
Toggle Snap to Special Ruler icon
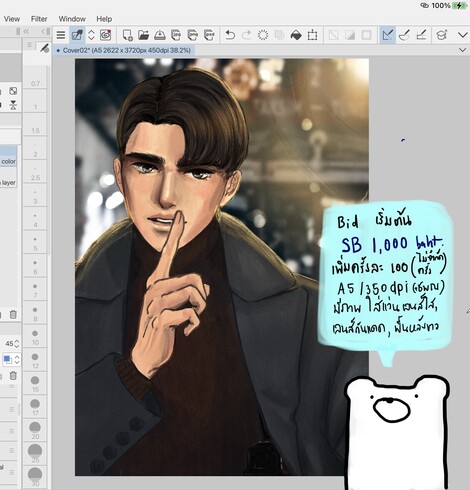click(x=404, y=35)
